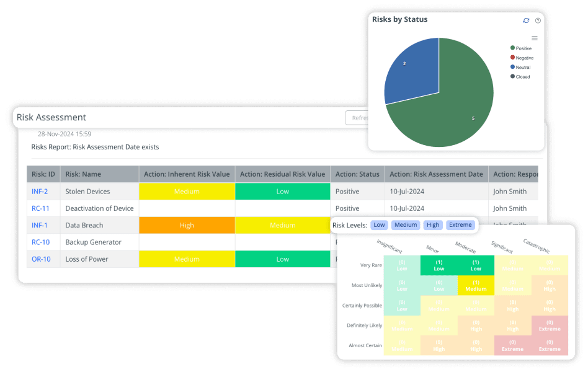Image resolution: width=588 pixels, height=372 pixels.
Task: Sort by the Action: Status column header
Action: pos(357,174)
